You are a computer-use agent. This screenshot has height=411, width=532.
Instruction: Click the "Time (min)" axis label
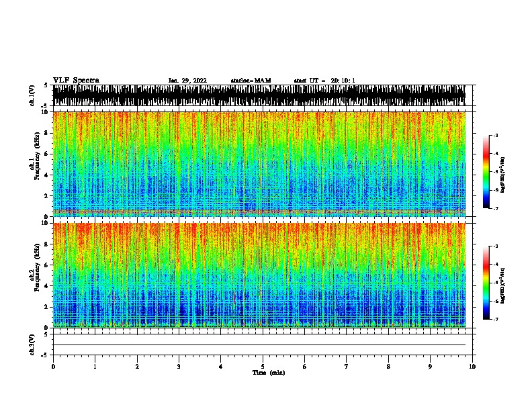[269, 373]
